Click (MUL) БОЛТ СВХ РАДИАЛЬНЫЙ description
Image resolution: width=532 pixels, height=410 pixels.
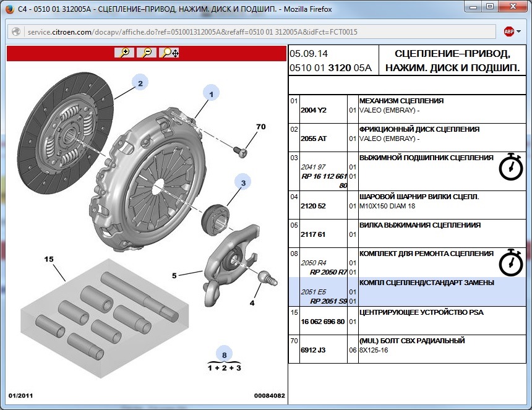[412, 341]
